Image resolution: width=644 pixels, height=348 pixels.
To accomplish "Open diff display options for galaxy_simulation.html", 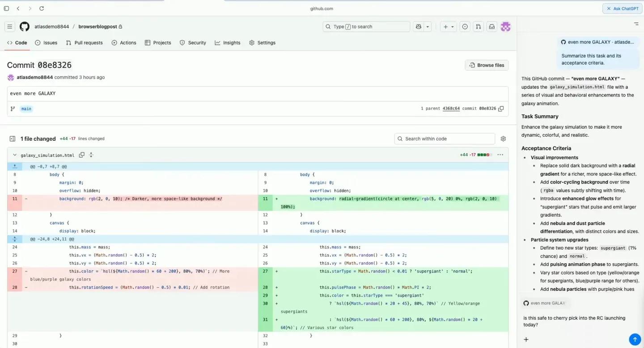I will [x=500, y=155].
